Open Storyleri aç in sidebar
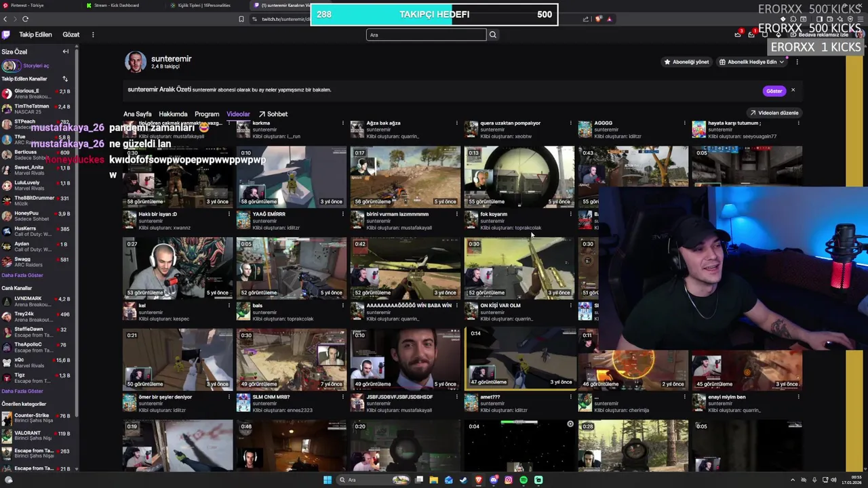 (x=26, y=66)
